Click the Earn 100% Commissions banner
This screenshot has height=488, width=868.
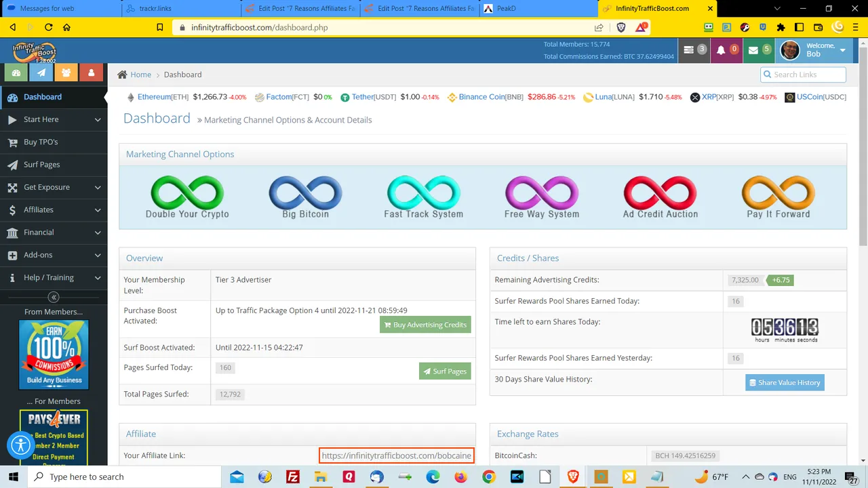tap(54, 354)
